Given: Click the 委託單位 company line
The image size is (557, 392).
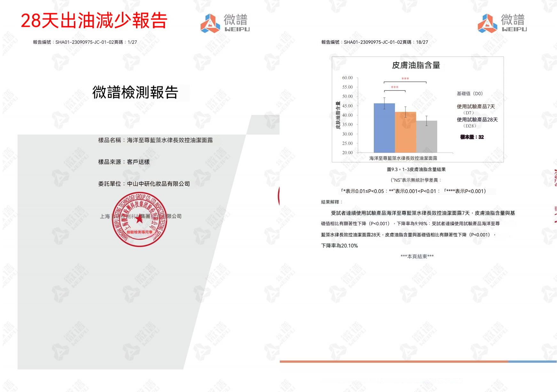Looking at the screenshot, I should coord(144,184).
